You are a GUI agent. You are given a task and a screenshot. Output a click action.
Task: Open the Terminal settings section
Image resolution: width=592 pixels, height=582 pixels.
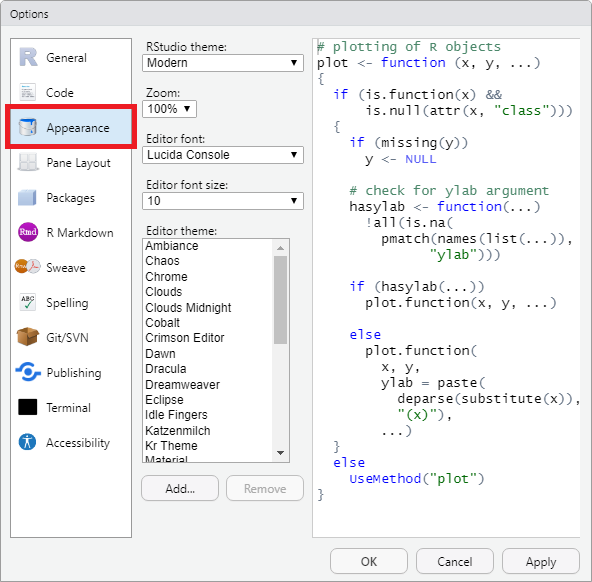[71, 408]
